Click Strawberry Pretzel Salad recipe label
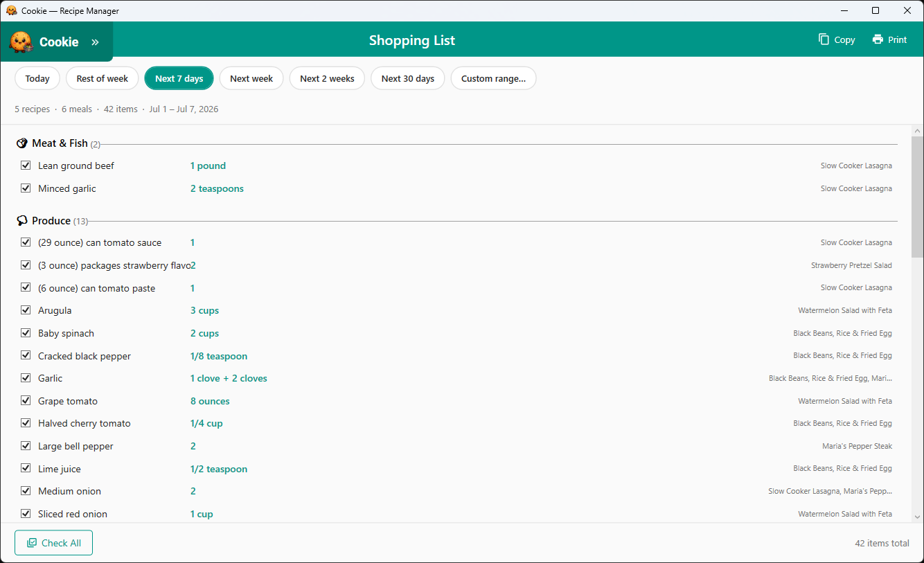The height and width of the screenshot is (563, 924). pyautogui.click(x=851, y=265)
